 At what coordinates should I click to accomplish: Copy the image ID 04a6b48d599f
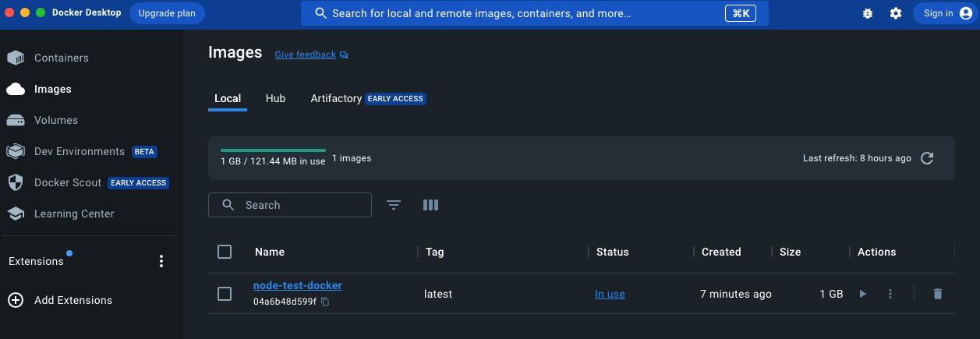tap(326, 302)
